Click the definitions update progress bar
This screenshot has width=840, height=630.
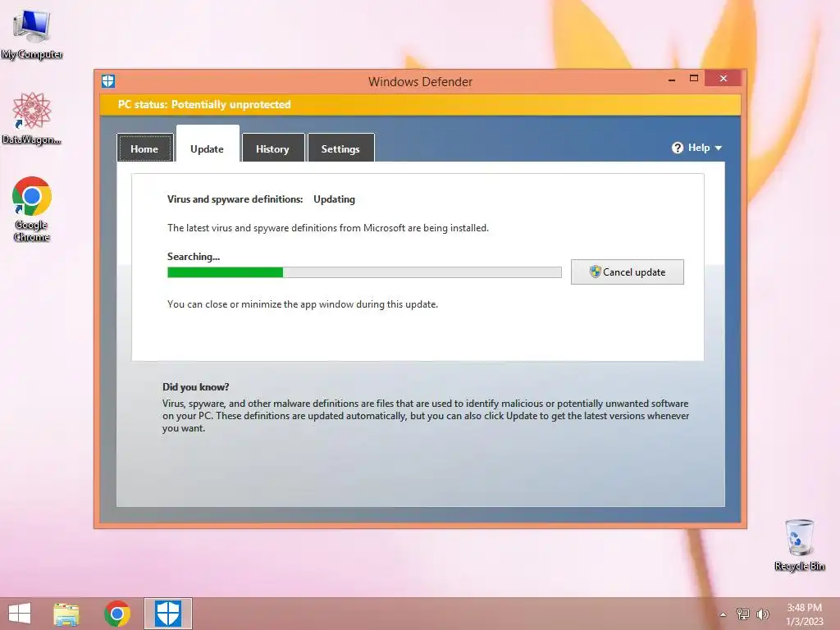tap(364, 272)
